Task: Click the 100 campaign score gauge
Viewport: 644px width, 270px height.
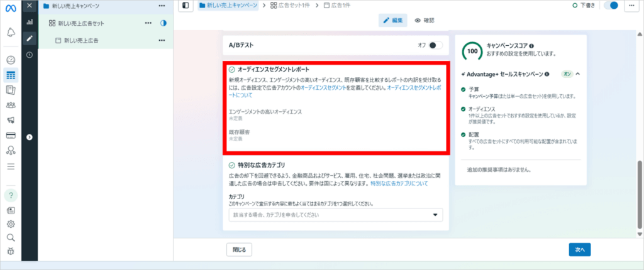Action: pos(472,51)
